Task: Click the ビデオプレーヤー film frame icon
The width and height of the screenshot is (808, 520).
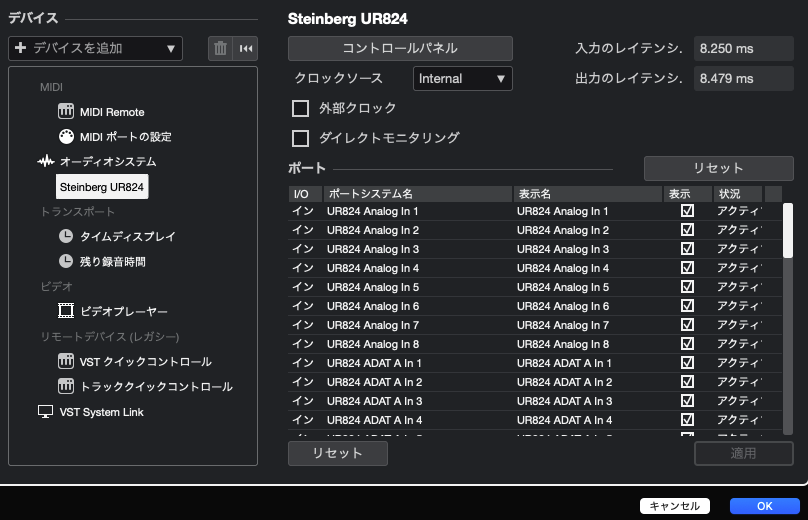Action: click(66, 311)
